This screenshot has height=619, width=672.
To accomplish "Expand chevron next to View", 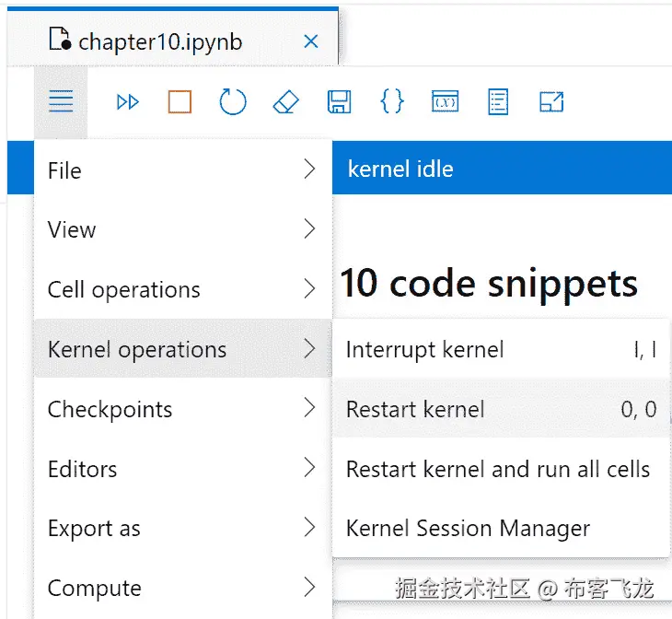I will click(x=310, y=228).
